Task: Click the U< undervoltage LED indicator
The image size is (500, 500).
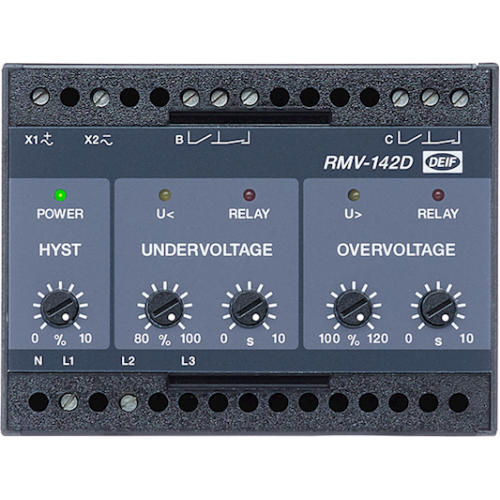Action: [x=165, y=195]
